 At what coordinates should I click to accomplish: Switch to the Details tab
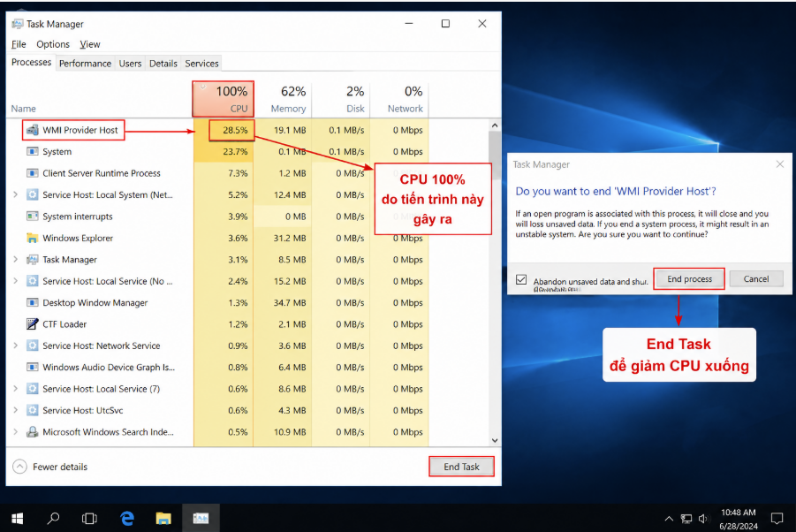pyautogui.click(x=163, y=64)
